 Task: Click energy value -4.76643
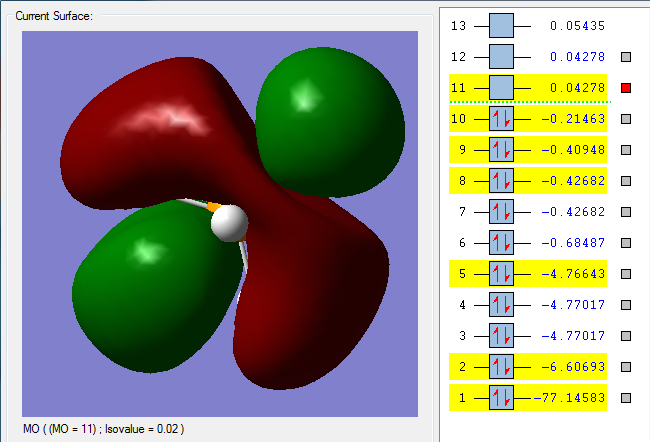[x=573, y=274]
